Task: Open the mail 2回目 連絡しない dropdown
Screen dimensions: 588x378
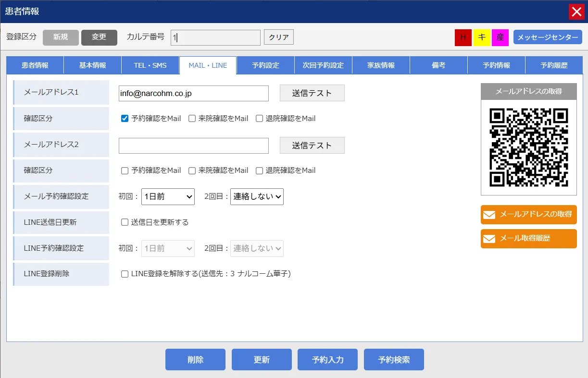Action: click(257, 196)
